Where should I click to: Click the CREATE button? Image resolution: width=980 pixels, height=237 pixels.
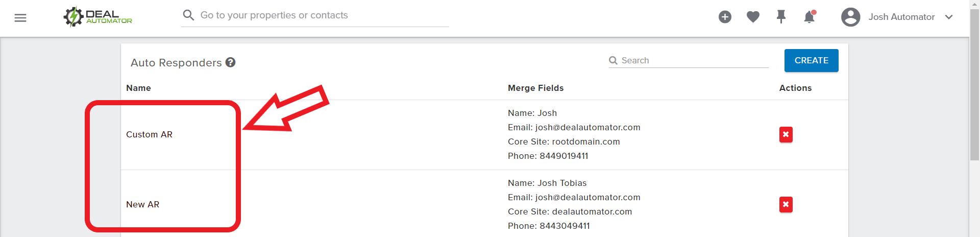click(x=812, y=60)
